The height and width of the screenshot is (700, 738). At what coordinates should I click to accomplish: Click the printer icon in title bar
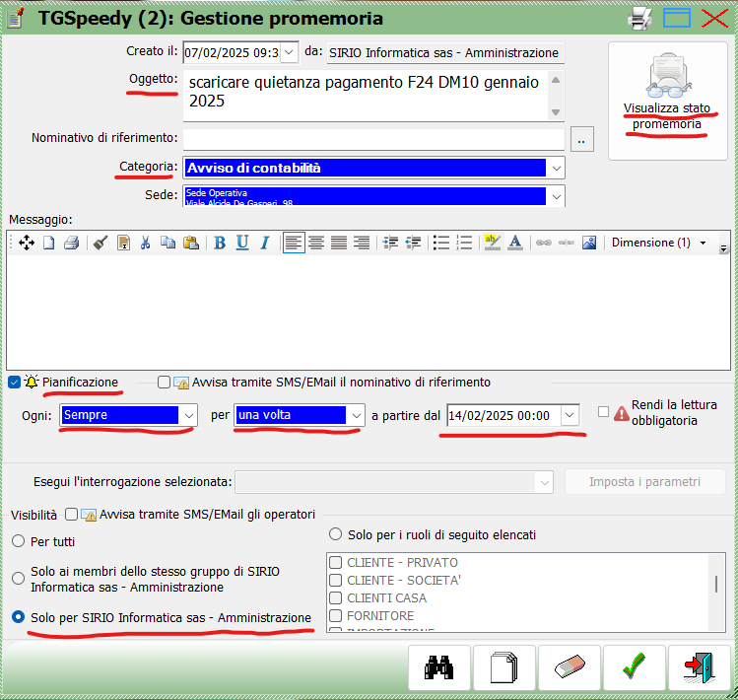pos(641,18)
